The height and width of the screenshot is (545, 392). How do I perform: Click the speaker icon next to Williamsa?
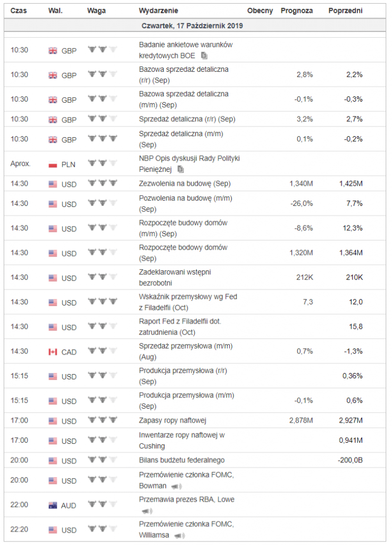[179, 535]
